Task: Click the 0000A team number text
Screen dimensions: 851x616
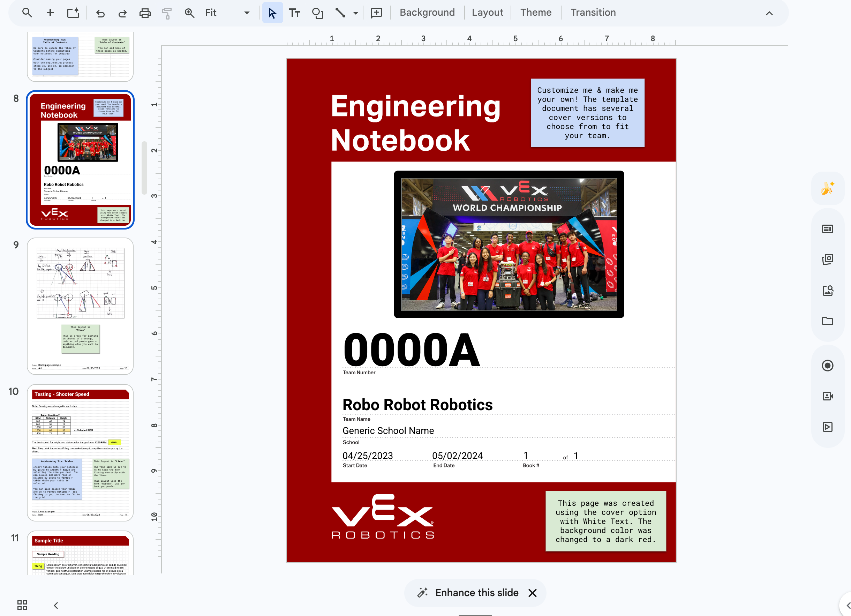Action: (412, 349)
